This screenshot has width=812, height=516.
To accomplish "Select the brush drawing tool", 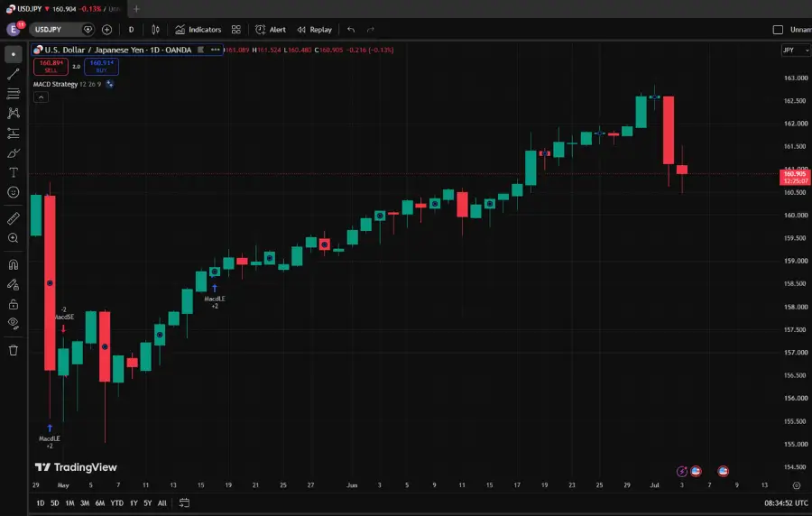I will pos(14,152).
